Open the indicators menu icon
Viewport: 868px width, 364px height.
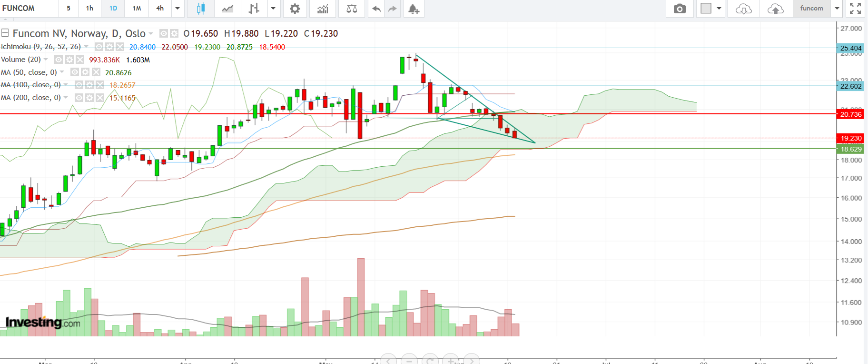click(323, 9)
